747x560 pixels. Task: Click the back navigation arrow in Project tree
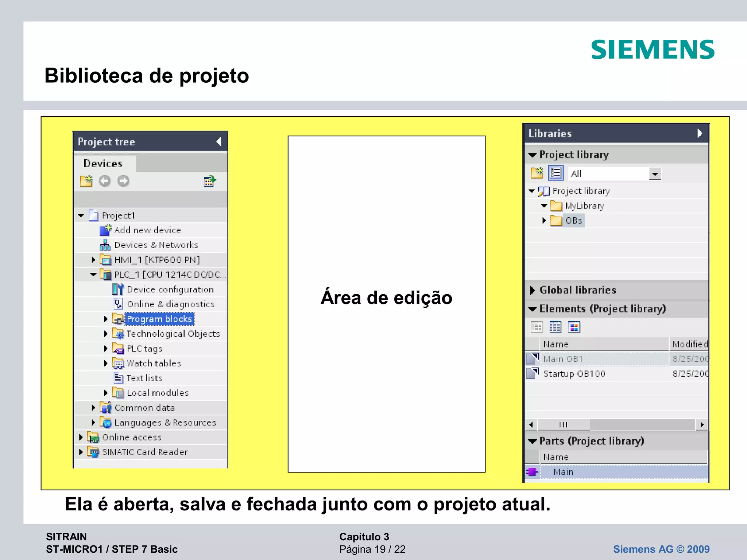pyautogui.click(x=105, y=181)
